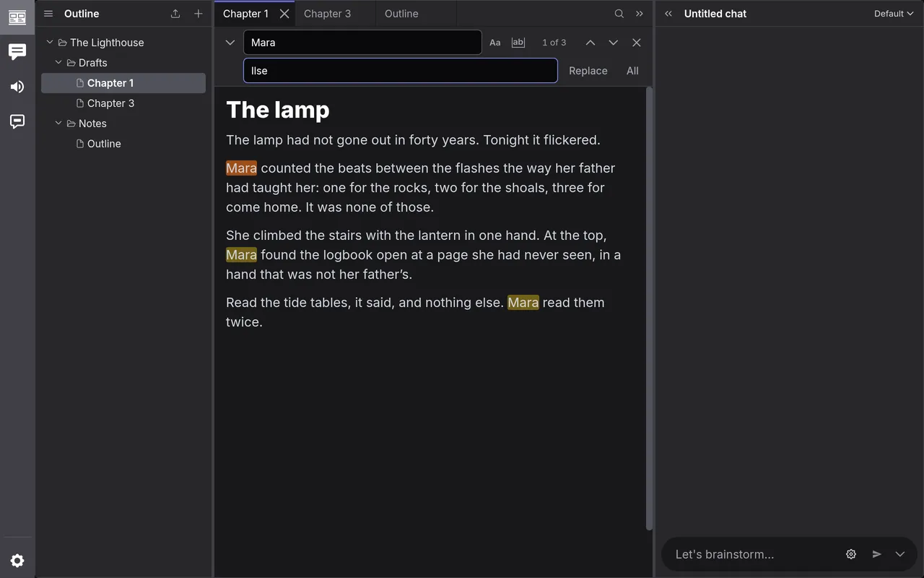The height and width of the screenshot is (578, 924).
Task: Open the library panel icon in left rail
Action: click(x=17, y=17)
